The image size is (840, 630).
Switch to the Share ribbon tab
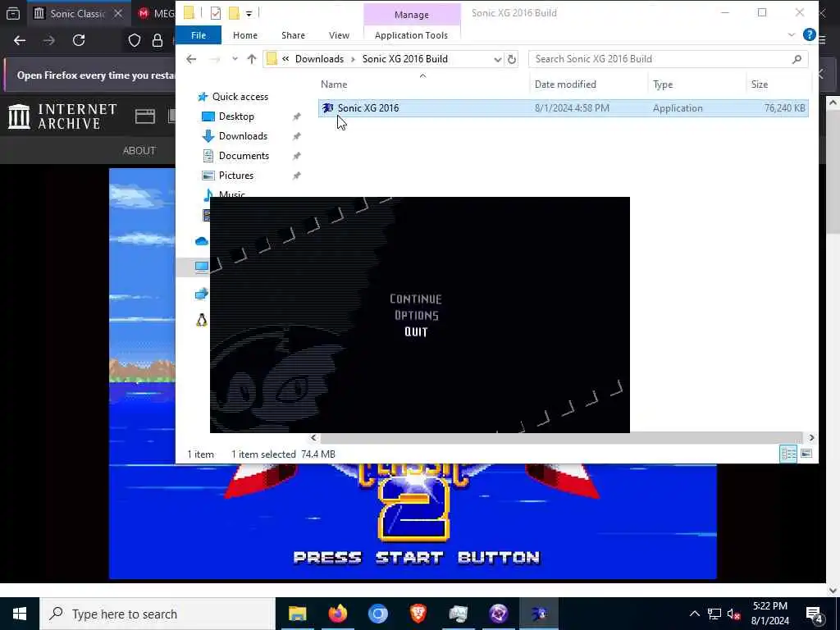[293, 35]
